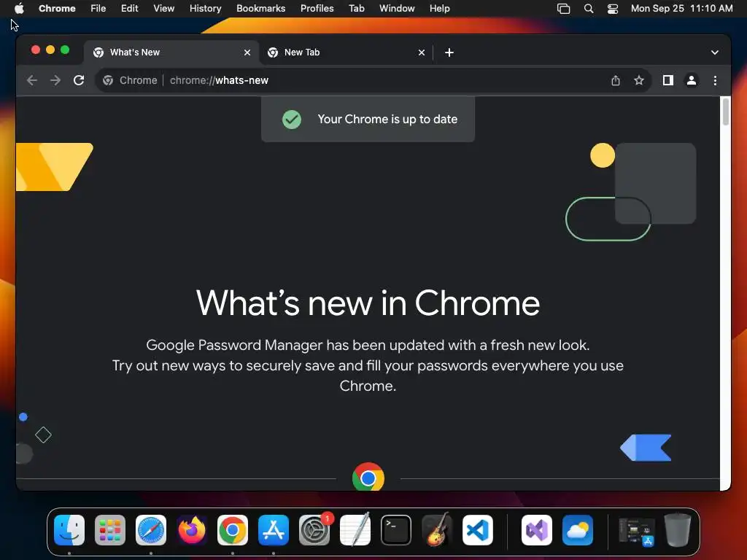Viewport: 747px width, 560px height.
Task: Open the Help menu
Action: (440, 9)
